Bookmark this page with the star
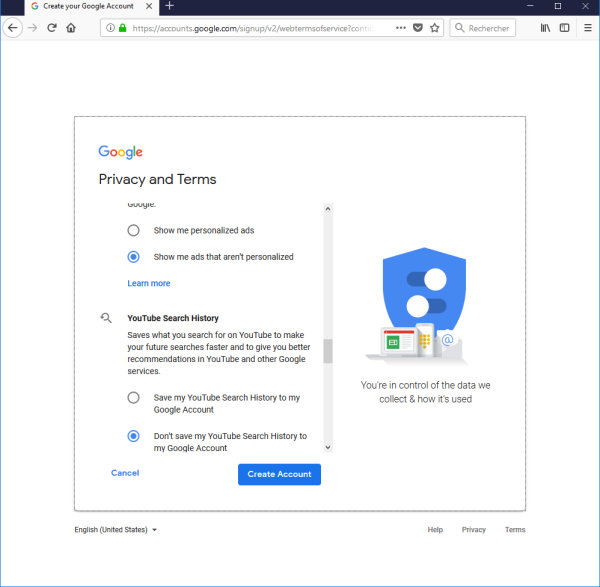The image size is (600, 587). (x=434, y=28)
